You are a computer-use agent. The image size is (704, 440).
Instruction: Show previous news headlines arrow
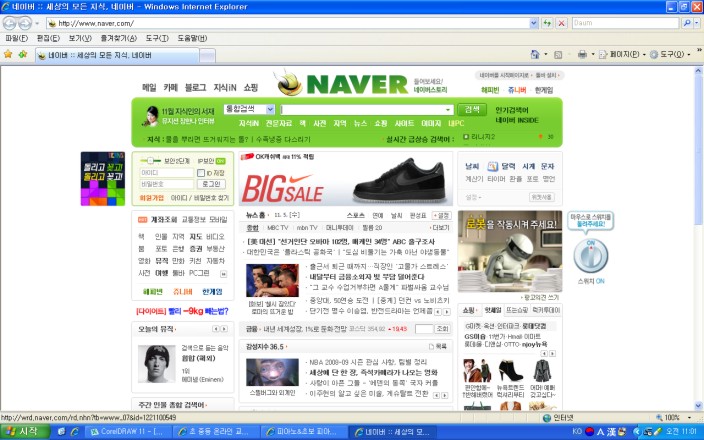click(x=438, y=312)
